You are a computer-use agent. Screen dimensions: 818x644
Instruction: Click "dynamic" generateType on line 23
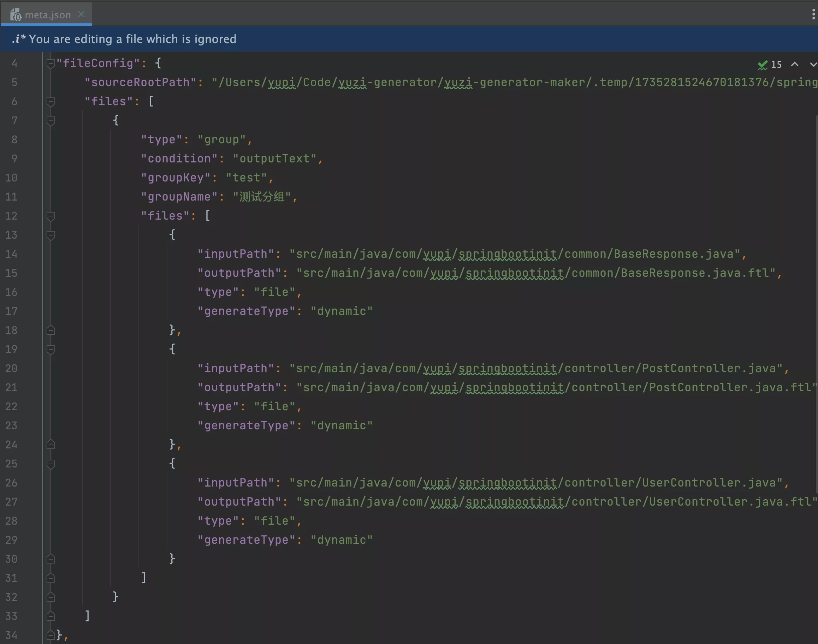(x=342, y=426)
